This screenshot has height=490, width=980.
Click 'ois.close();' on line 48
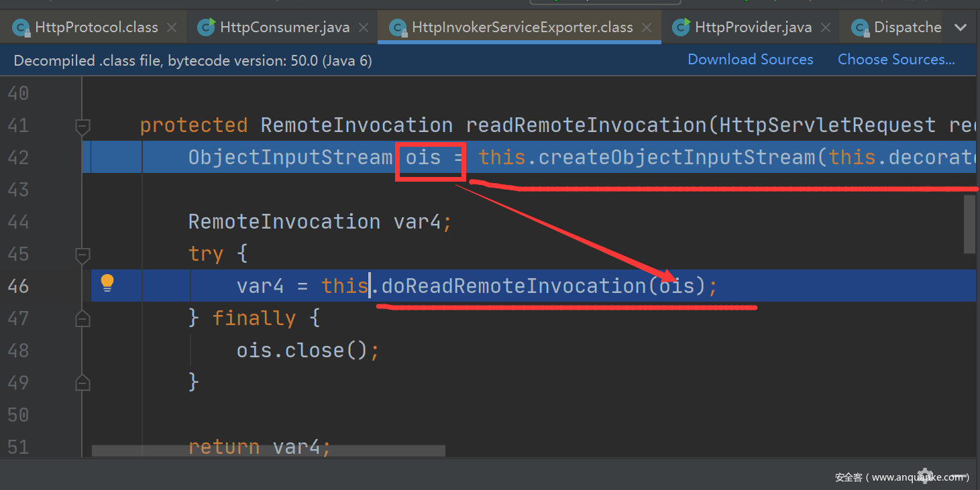pos(308,351)
